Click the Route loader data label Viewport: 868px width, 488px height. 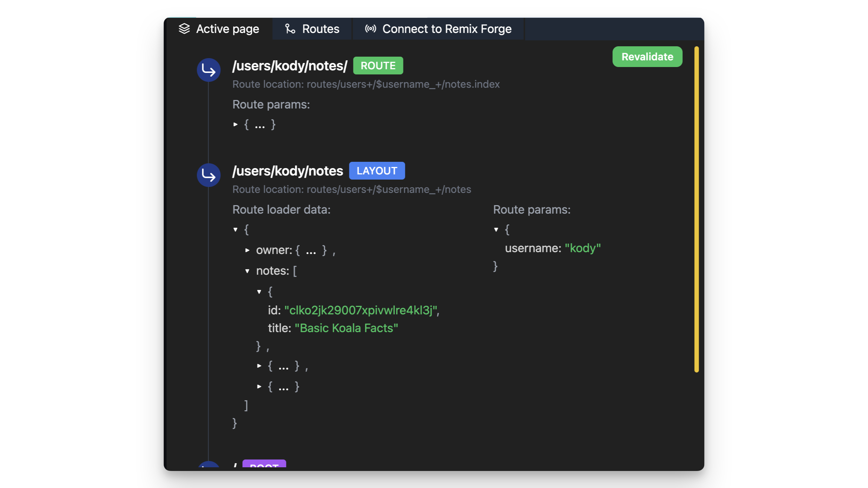pyautogui.click(x=281, y=210)
